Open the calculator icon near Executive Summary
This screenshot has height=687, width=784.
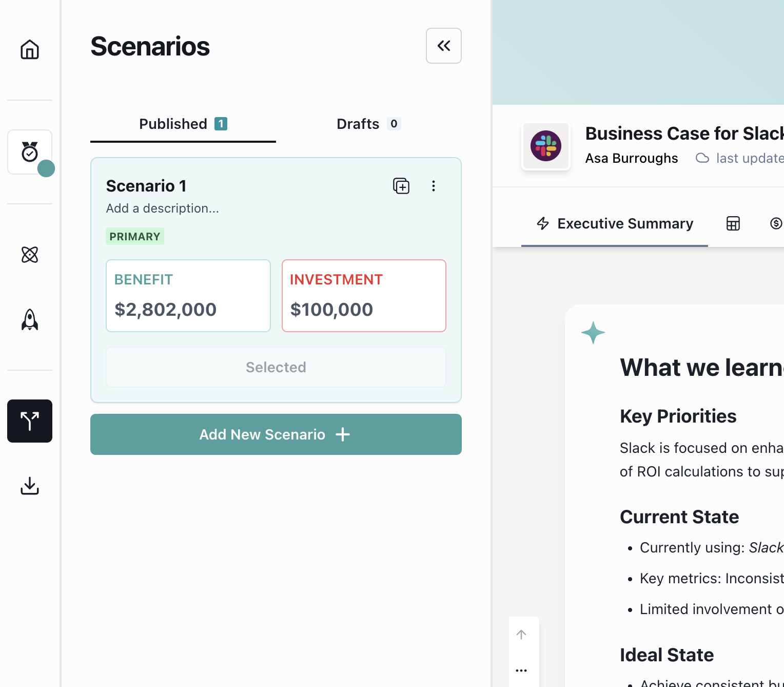point(733,223)
